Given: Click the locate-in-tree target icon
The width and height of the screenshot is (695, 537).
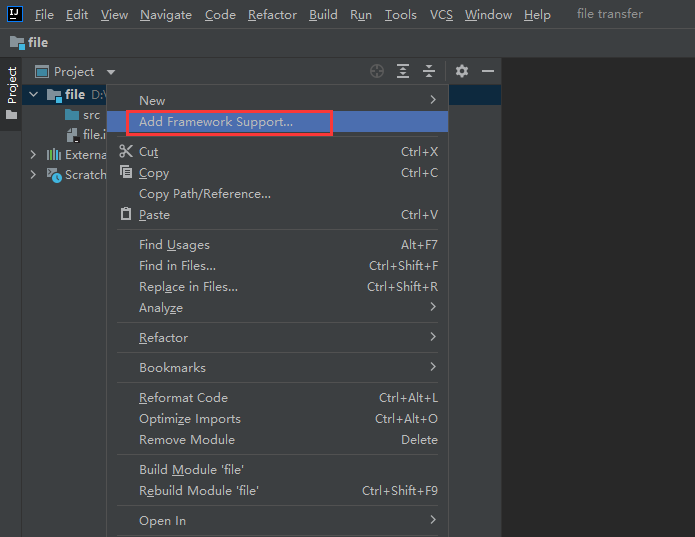Looking at the screenshot, I should click(x=377, y=71).
